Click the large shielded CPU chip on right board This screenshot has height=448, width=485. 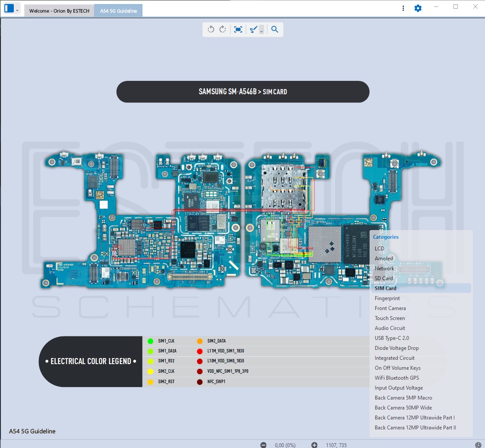click(325, 244)
